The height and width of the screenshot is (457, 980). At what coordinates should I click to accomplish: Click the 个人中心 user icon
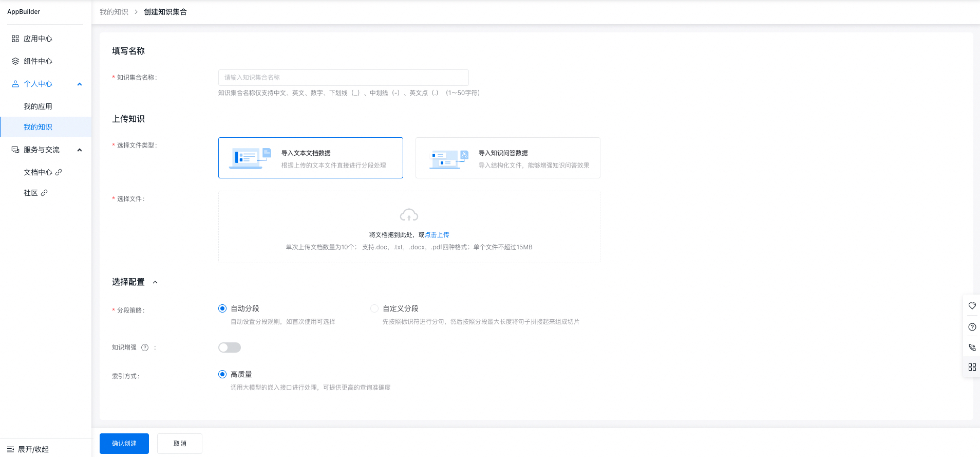pyautogui.click(x=15, y=84)
